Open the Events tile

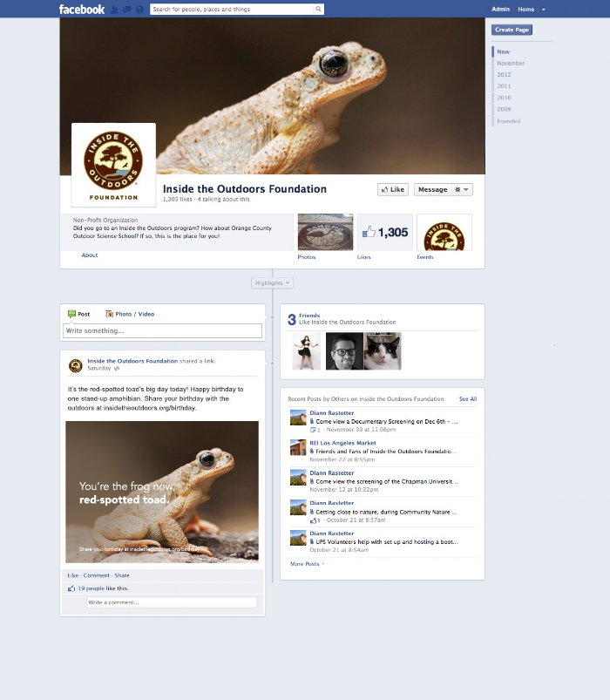444,232
